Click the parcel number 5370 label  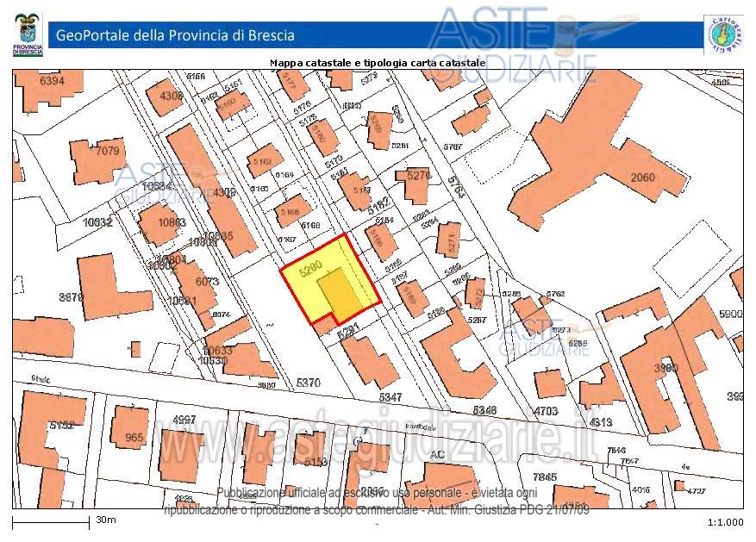[x=308, y=382]
